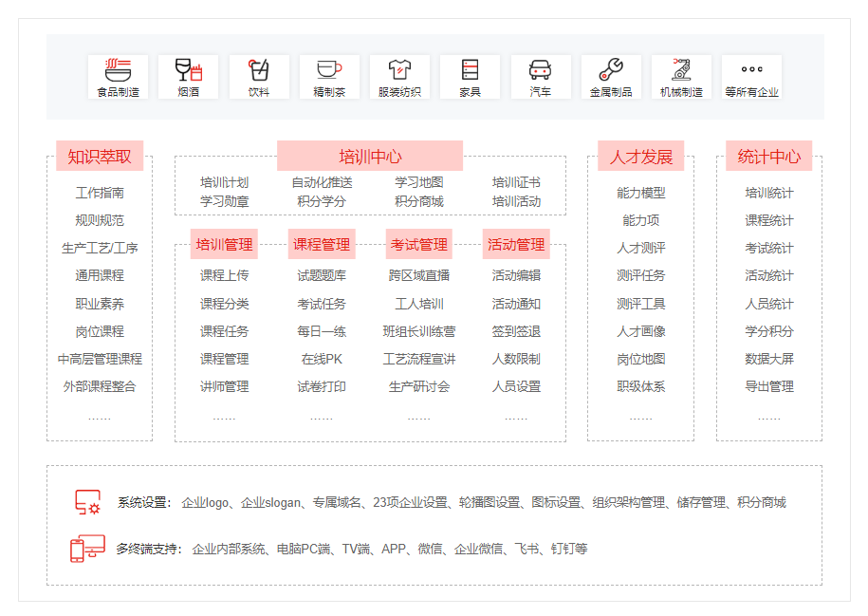The height and width of the screenshot is (616, 868).
Task: Open the 人才发展 section header
Action: coord(641,157)
